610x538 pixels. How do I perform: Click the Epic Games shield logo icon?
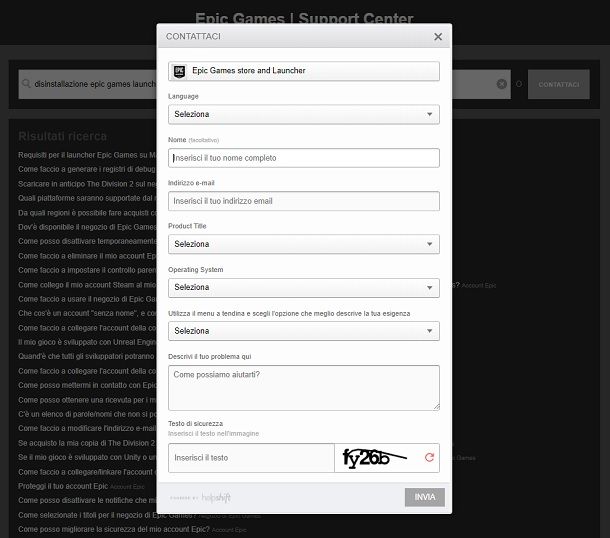pyautogui.click(x=179, y=71)
